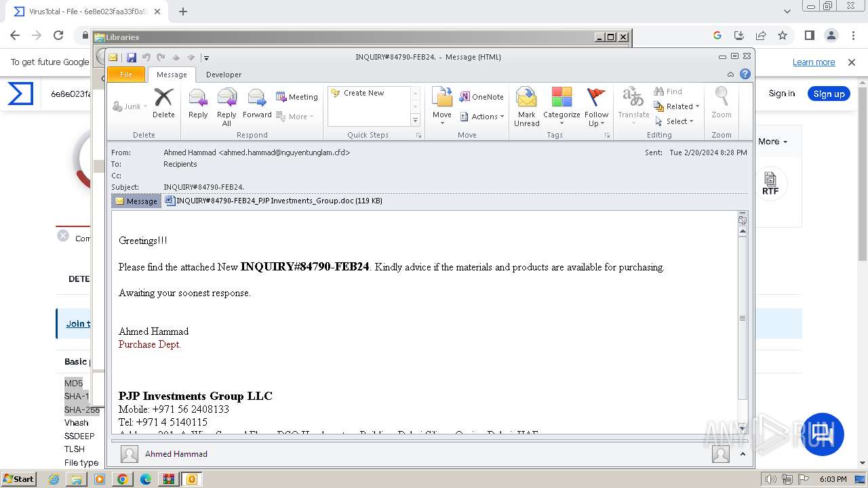Screen dimensions: 868x488
Task: Open Outlook Help
Action: click(745, 75)
